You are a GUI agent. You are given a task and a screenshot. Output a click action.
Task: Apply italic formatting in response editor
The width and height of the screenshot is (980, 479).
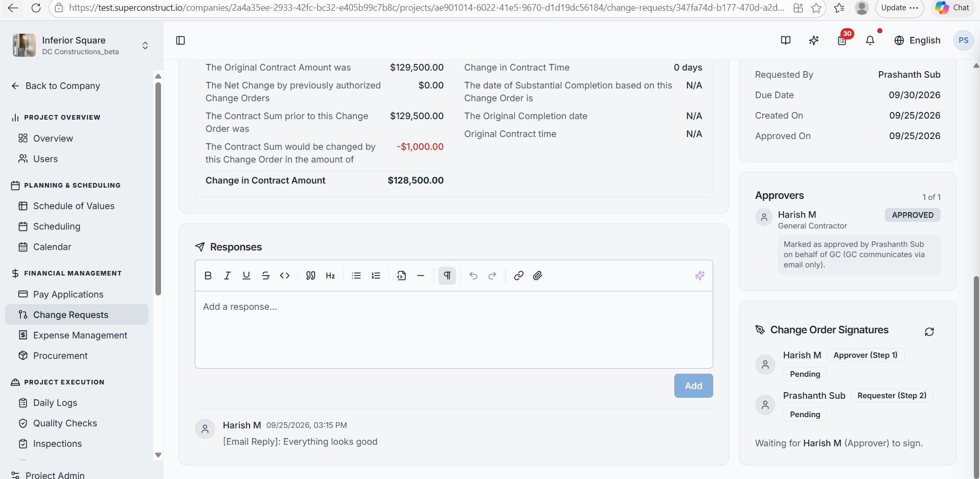[x=227, y=276]
